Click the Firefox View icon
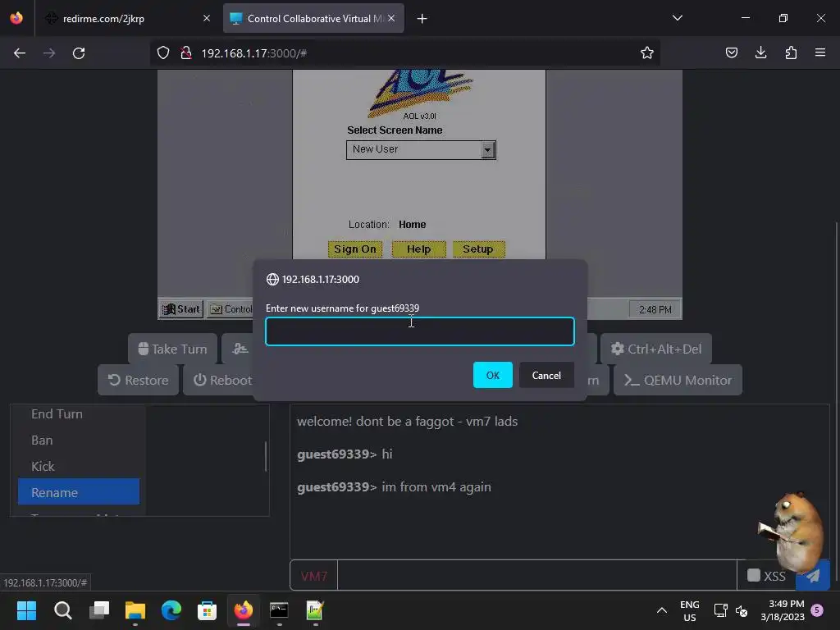 click(x=16, y=18)
